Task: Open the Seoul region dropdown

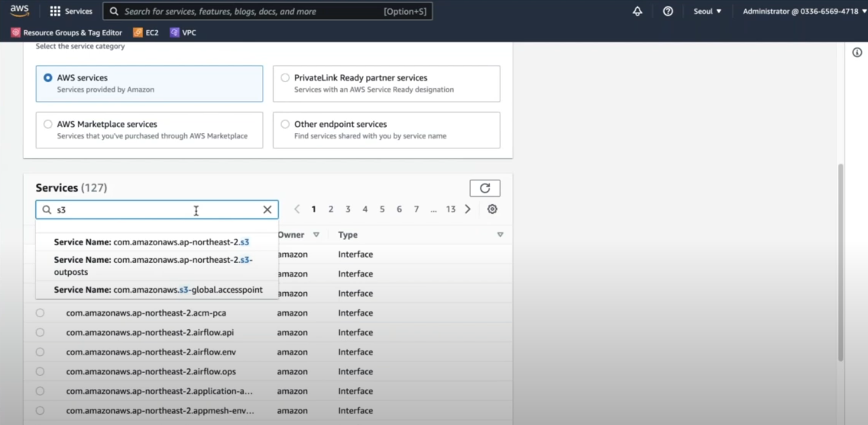Action: click(707, 11)
